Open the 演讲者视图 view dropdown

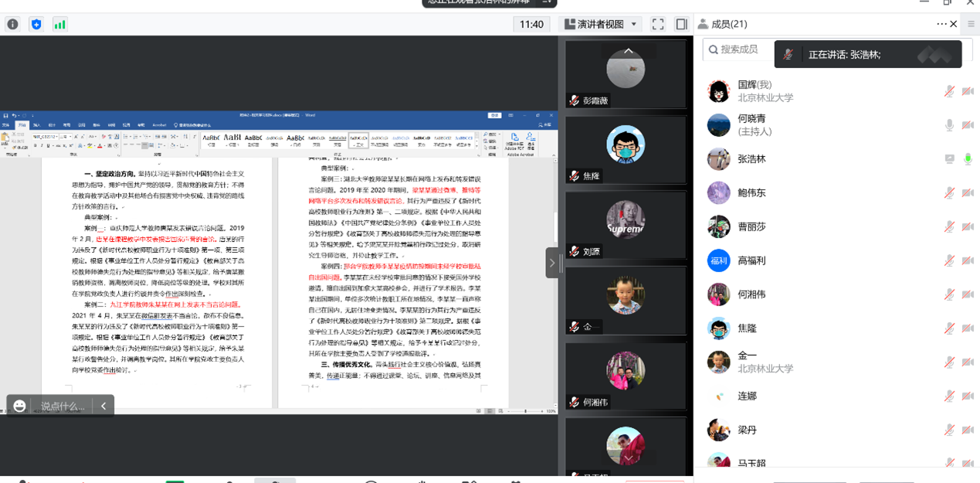pyautogui.click(x=601, y=24)
